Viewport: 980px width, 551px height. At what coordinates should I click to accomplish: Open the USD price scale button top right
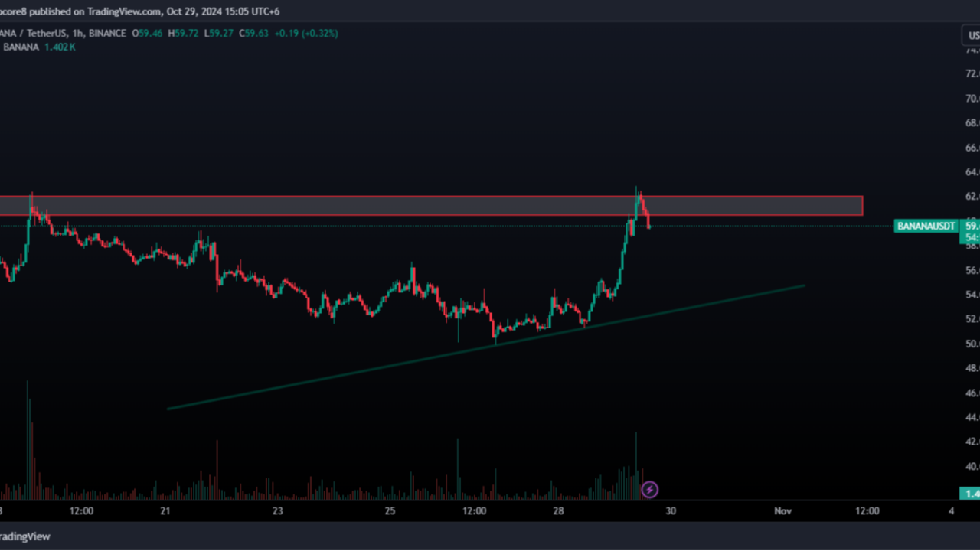(972, 35)
